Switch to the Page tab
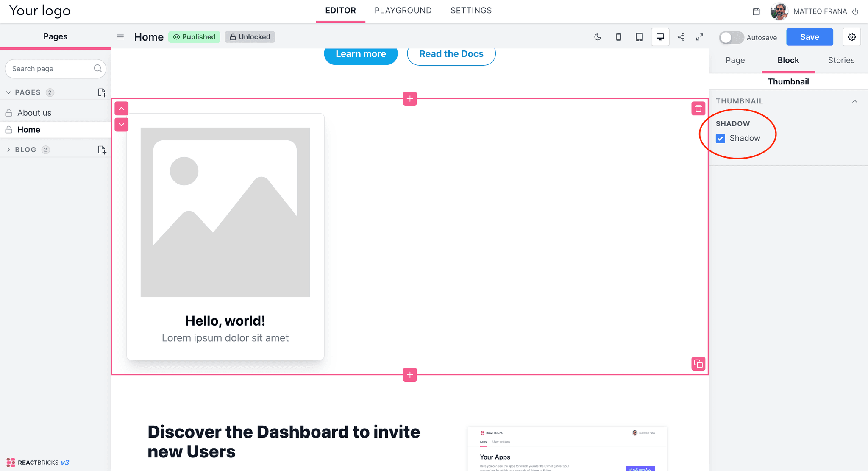Screen dimensions: 868x471 click(x=735, y=60)
